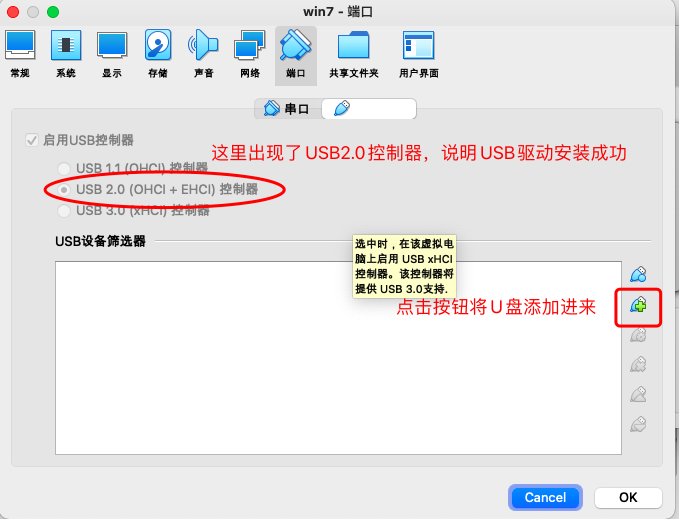The image size is (679, 519).
Task: Click the move USB filter up icon
Action: click(638, 394)
